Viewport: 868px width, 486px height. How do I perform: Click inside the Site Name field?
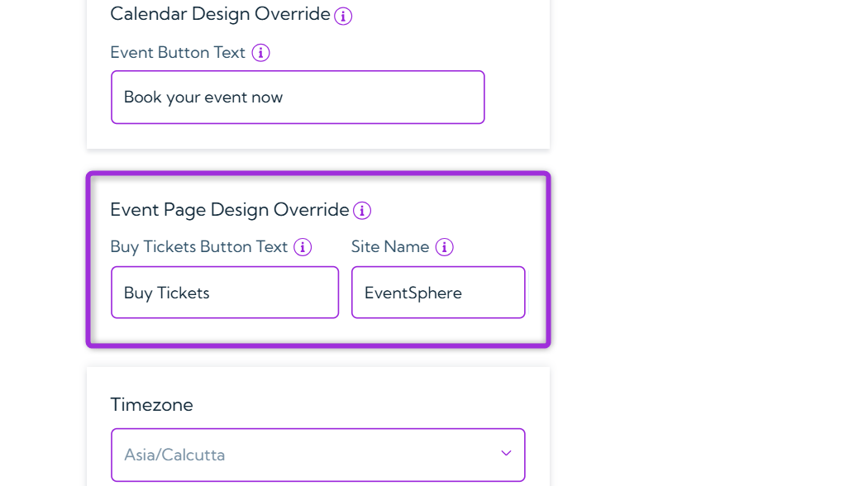tap(438, 292)
